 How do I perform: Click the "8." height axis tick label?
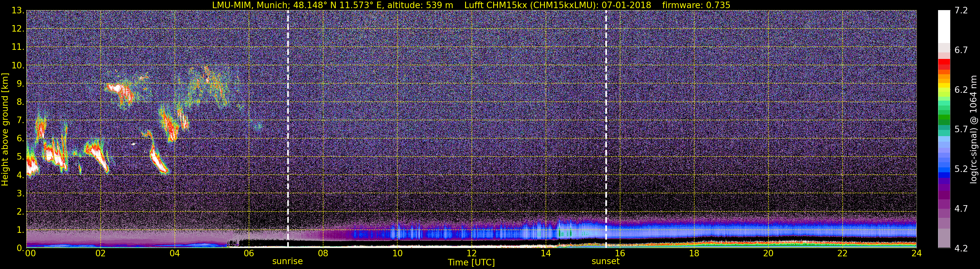pos(20,102)
